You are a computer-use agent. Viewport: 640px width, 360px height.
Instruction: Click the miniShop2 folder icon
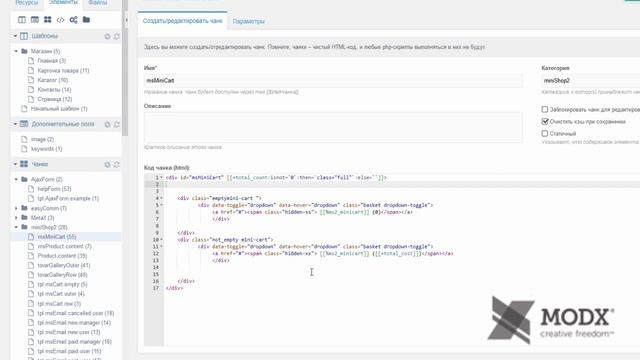pos(24,227)
